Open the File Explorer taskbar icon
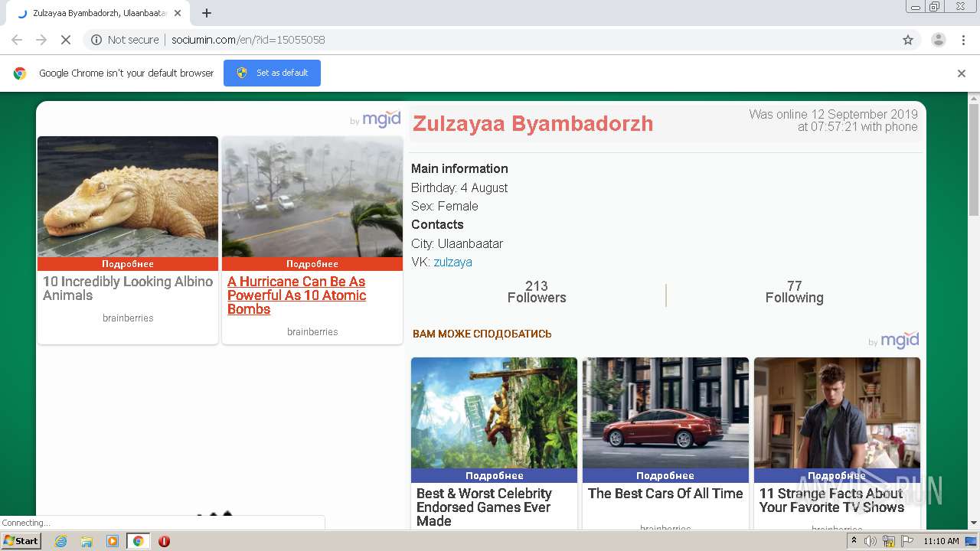980x551 pixels. point(87,541)
